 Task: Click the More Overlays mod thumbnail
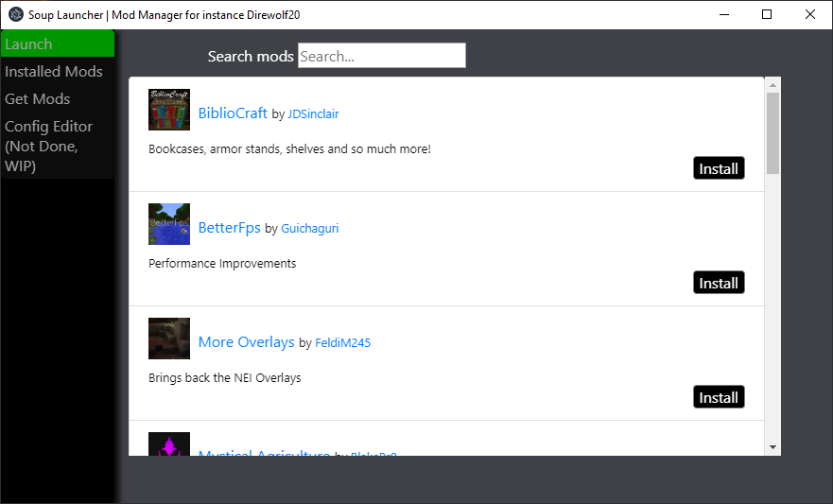169,339
